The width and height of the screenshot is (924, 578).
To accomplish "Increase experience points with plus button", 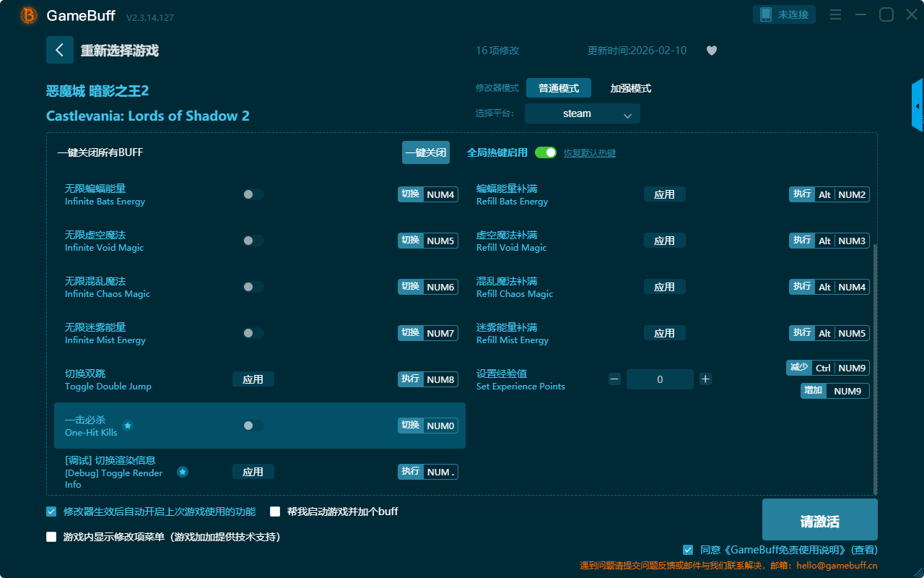I will [x=705, y=379].
